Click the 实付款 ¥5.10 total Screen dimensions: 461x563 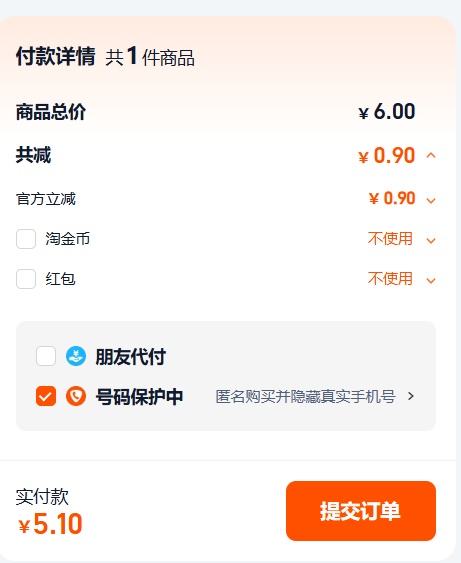(50, 524)
